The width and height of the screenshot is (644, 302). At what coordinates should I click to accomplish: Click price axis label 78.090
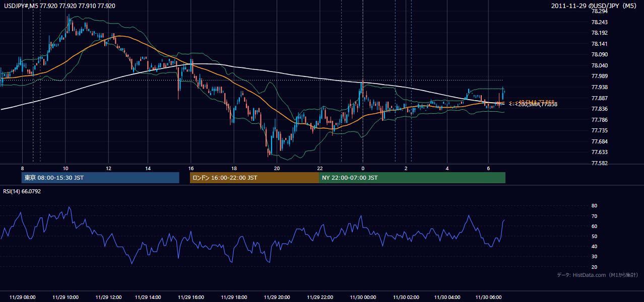coord(600,54)
